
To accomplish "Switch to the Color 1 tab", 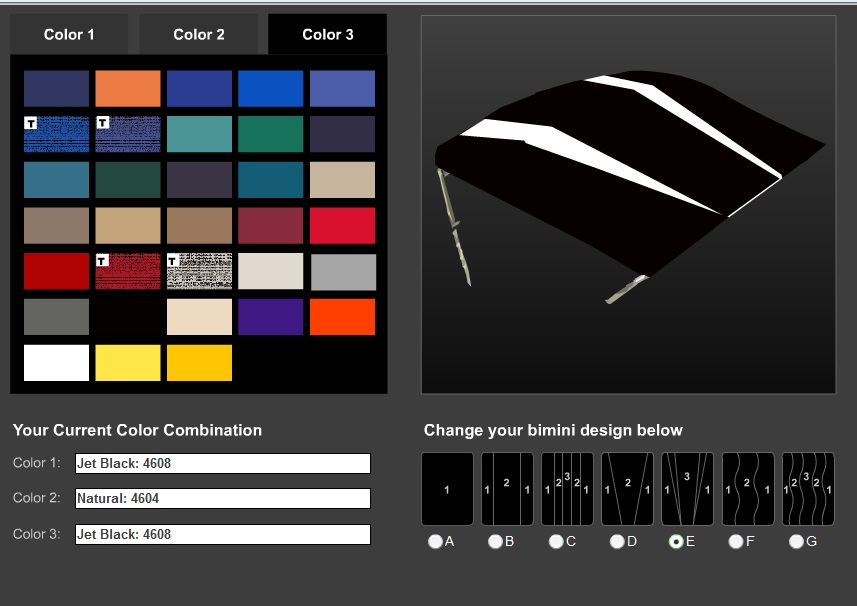I will tap(69, 34).
